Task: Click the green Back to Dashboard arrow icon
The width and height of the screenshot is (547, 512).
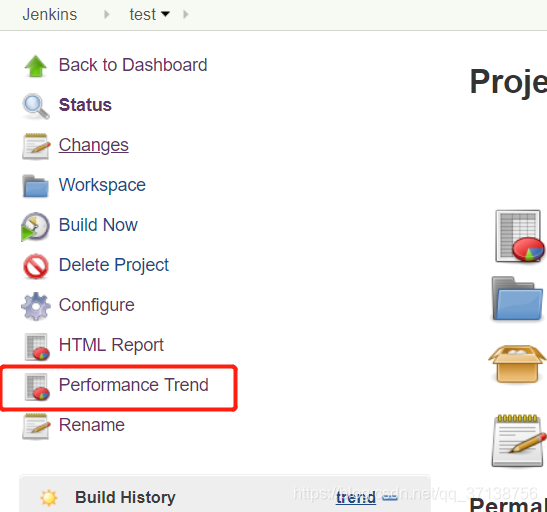Action: (36, 66)
